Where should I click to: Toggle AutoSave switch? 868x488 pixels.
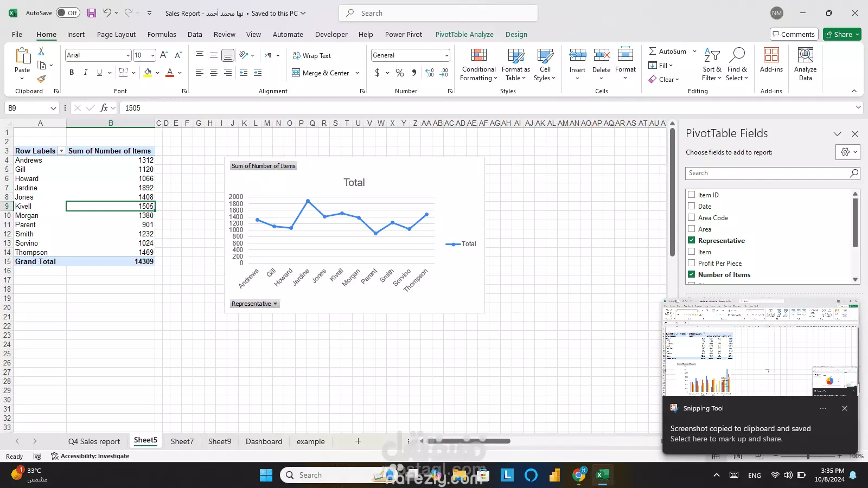tap(68, 13)
